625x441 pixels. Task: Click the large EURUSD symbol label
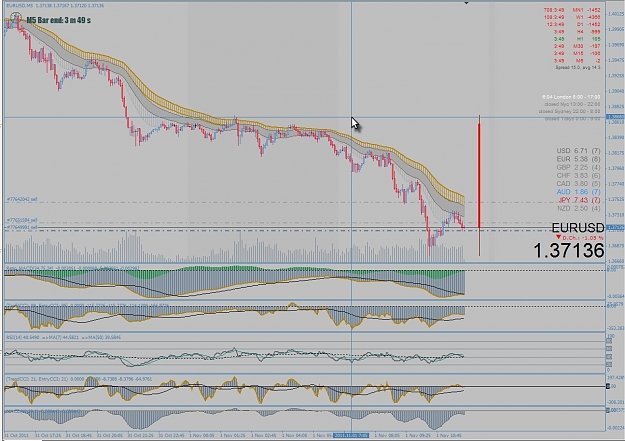578,228
